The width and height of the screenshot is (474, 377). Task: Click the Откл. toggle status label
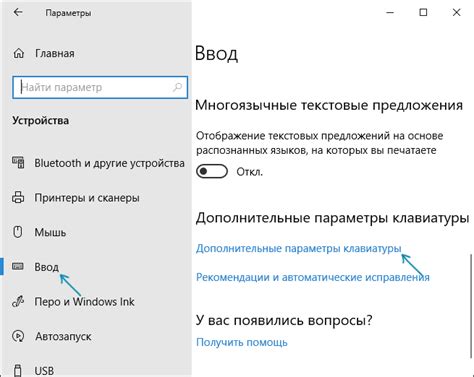pyautogui.click(x=250, y=172)
